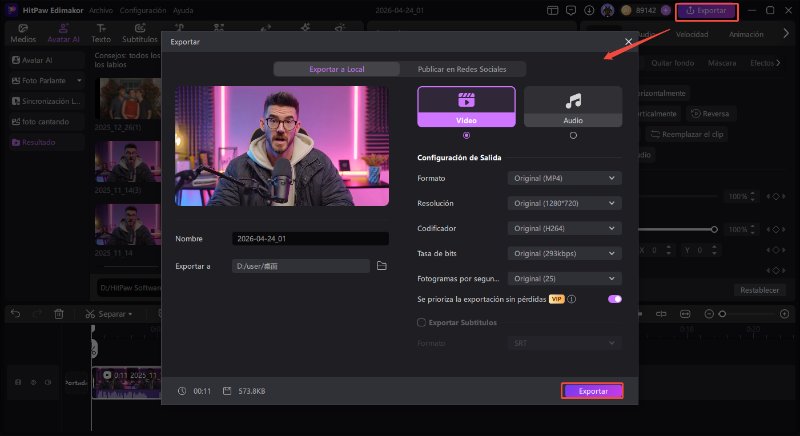Switch to Exportar a Local tab
The image size is (800, 436).
tap(337, 69)
